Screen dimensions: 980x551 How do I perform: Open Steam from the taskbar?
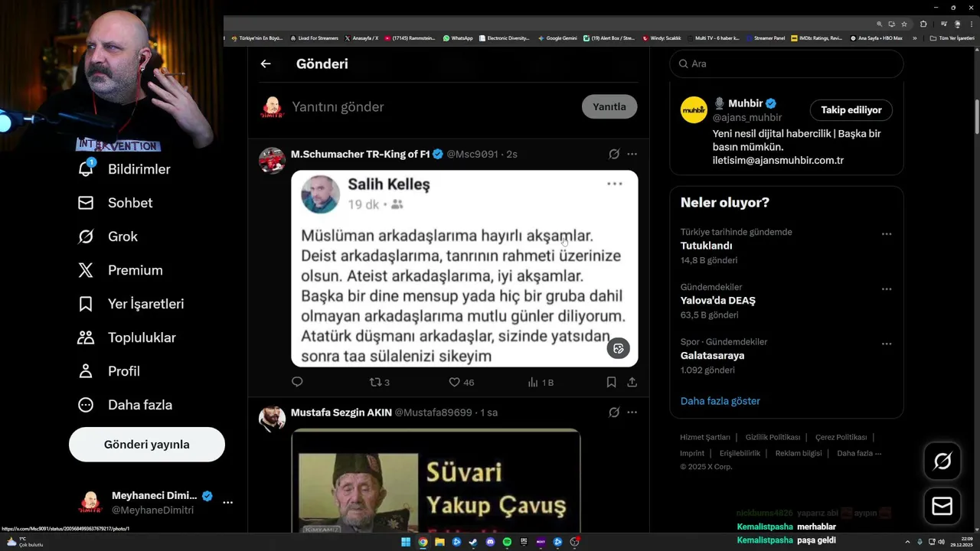(474, 542)
